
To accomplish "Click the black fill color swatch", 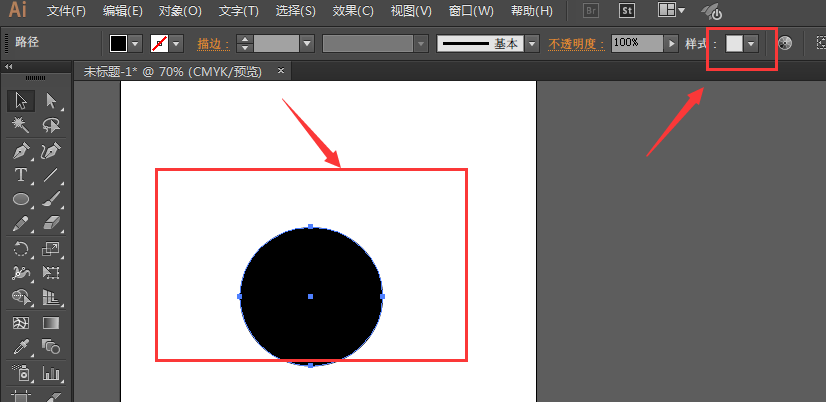I will click(119, 44).
